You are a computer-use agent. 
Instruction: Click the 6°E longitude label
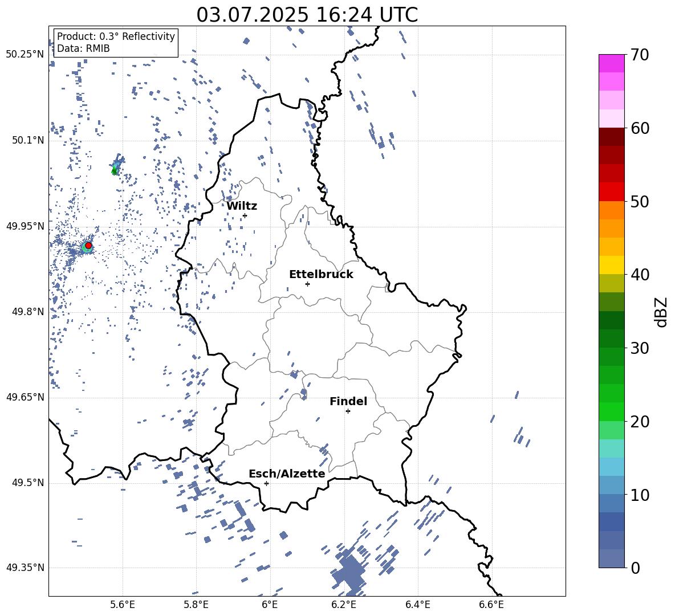270,605
